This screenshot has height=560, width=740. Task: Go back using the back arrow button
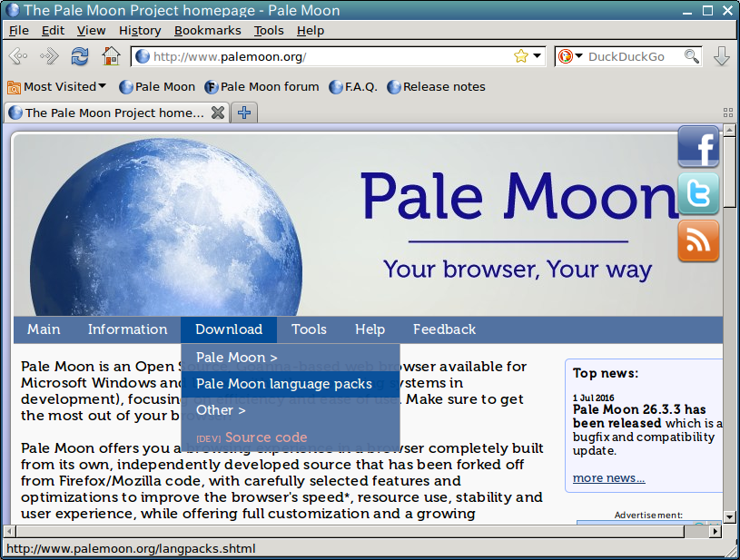click(x=18, y=56)
